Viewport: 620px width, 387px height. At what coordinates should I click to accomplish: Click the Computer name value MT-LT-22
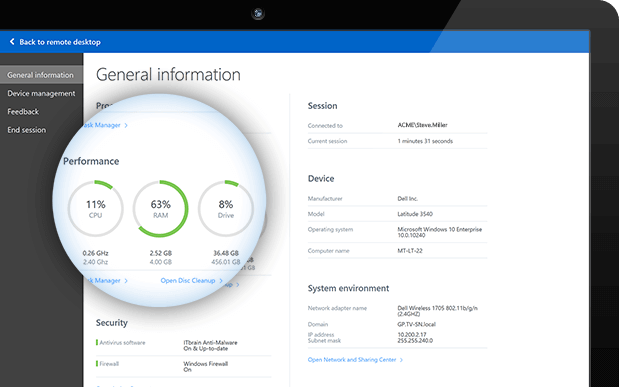click(x=410, y=251)
